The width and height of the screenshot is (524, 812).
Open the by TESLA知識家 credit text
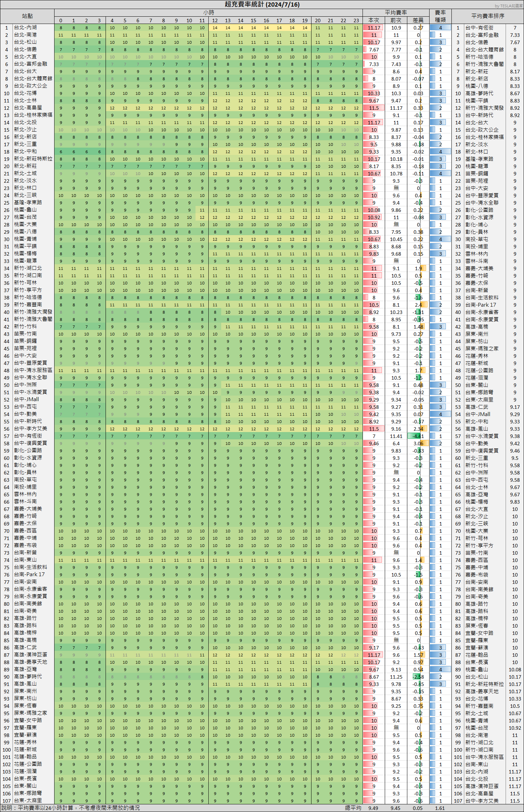508,6
